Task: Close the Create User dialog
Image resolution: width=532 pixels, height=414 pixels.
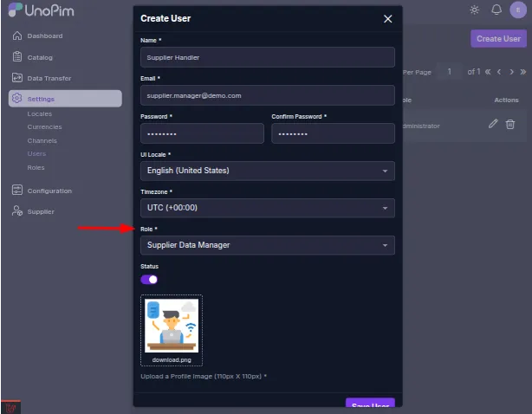Action: point(387,19)
